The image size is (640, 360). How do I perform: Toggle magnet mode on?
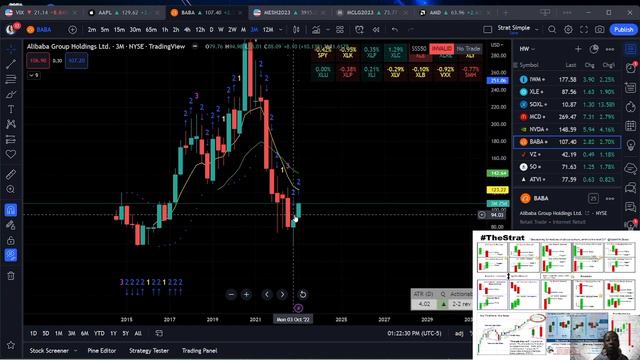(x=11, y=210)
